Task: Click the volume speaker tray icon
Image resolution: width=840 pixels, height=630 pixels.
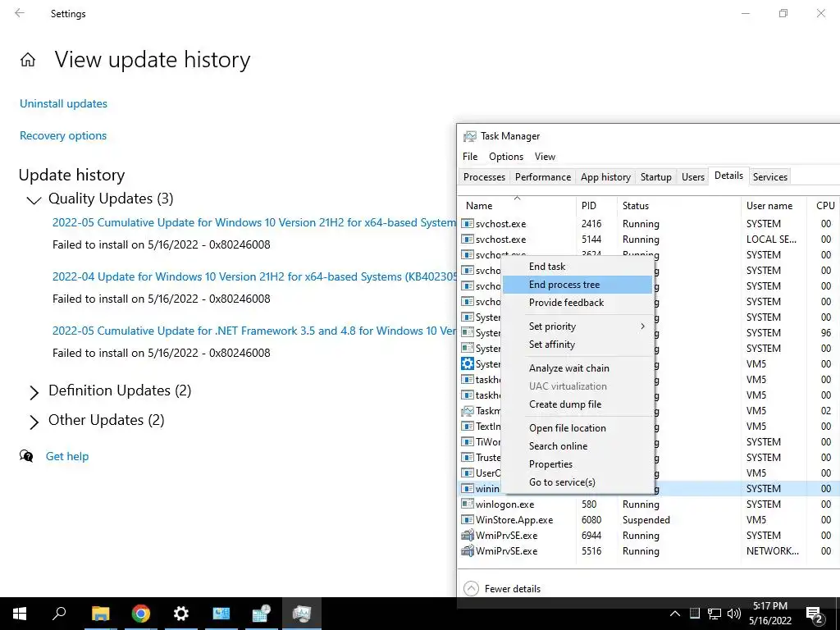Action: coord(734,614)
